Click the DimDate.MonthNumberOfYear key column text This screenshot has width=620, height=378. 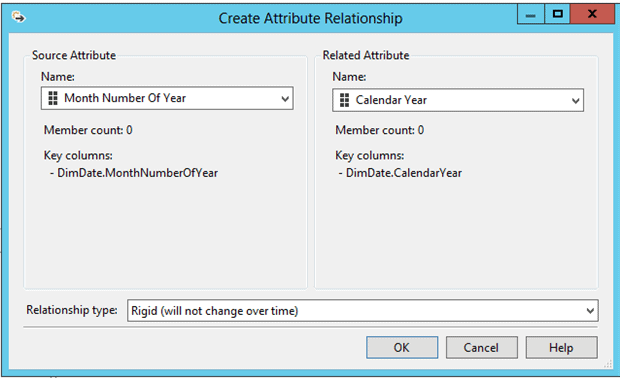tap(137, 173)
